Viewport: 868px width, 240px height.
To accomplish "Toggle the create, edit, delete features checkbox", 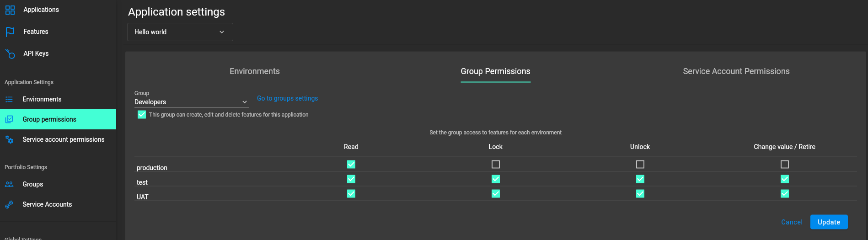I will pyautogui.click(x=142, y=114).
